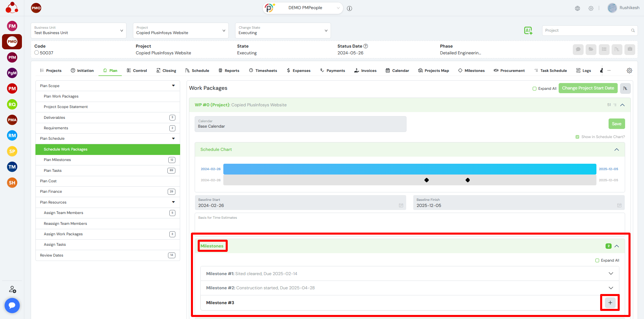Open the language globe icon
Viewport: 644px width, 319px height.
coord(578,8)
